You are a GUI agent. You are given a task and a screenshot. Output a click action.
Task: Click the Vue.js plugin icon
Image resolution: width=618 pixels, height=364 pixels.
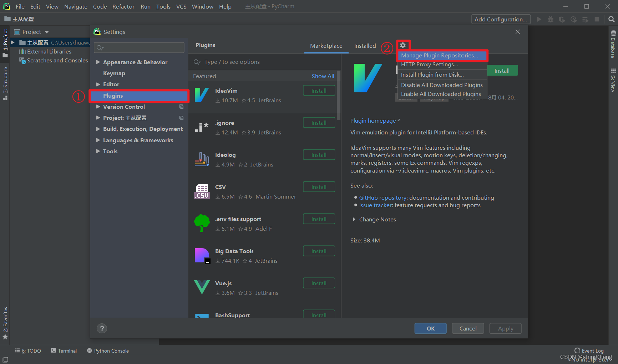(202, 287)
